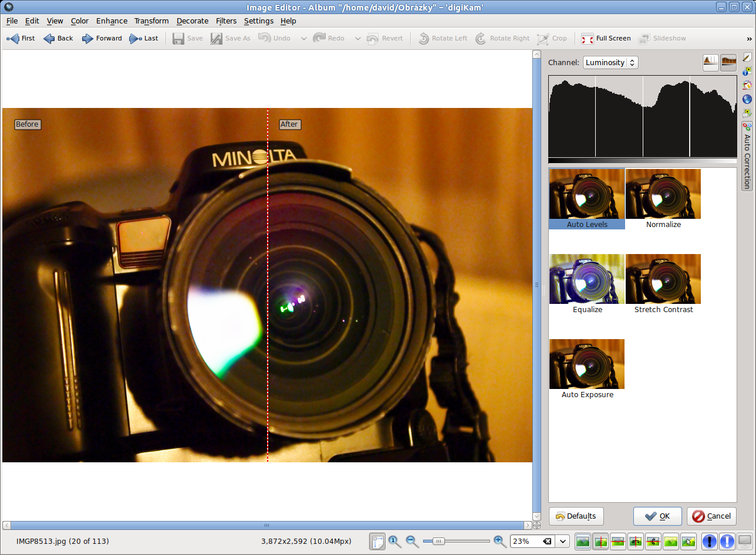Click the Save As toolbar icon

coord(231,38)
